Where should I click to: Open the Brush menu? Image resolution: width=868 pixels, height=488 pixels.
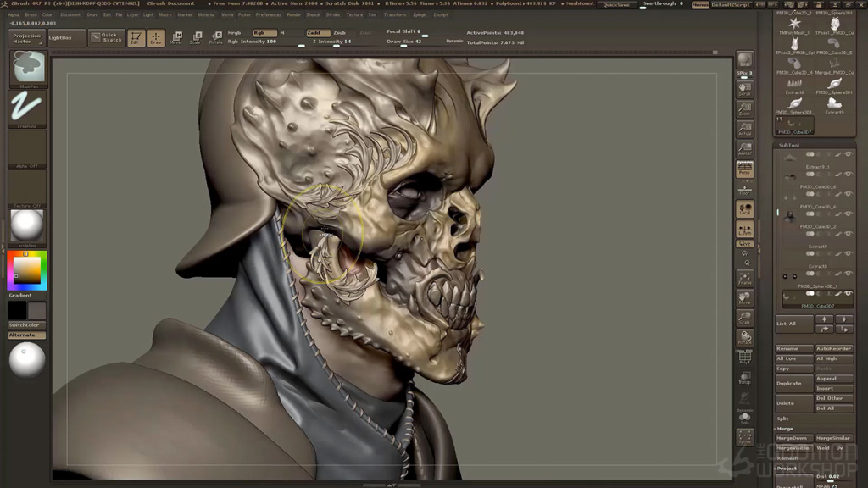tap(31, 15)
